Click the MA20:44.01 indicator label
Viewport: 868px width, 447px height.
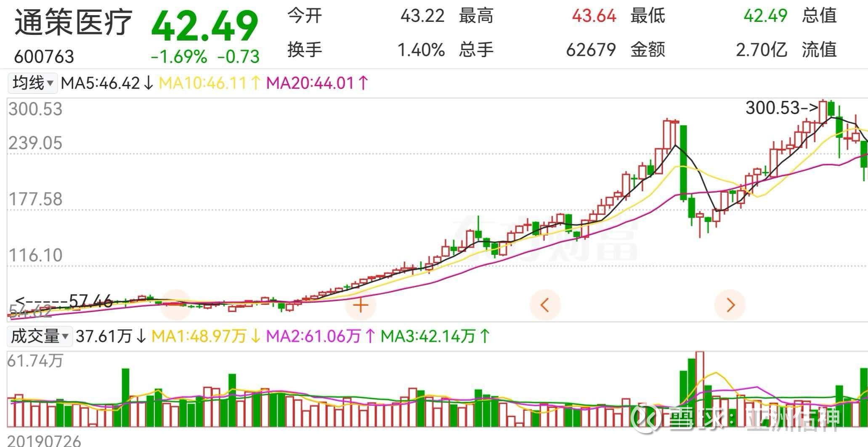(317, 83)
